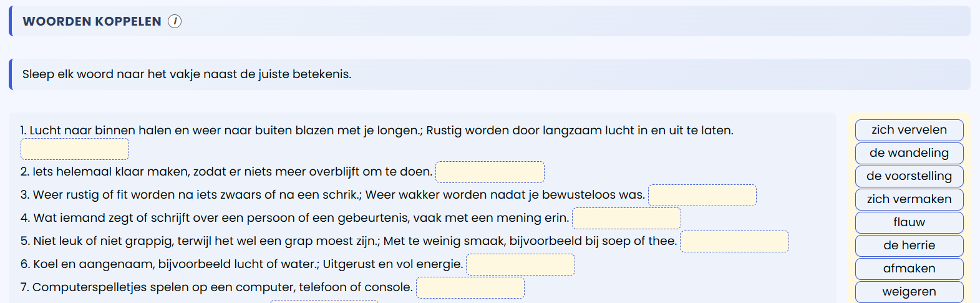Click definition 7 text about Computerspelletjes

(216, 287)
